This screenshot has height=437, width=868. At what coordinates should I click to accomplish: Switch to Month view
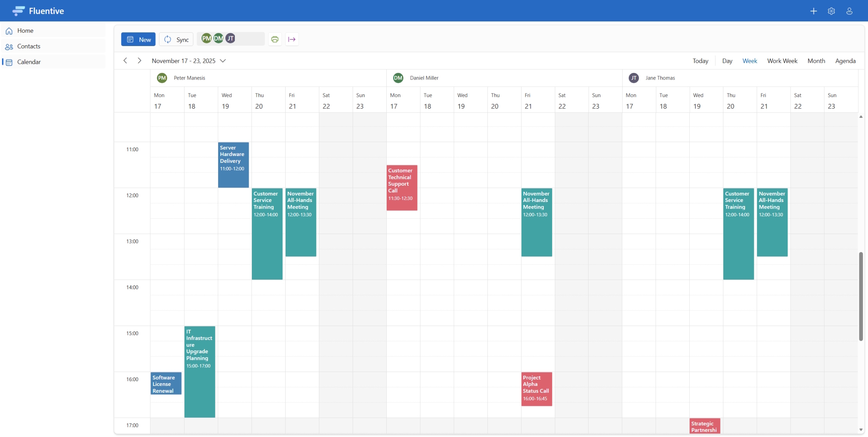(x=816, y=61)
